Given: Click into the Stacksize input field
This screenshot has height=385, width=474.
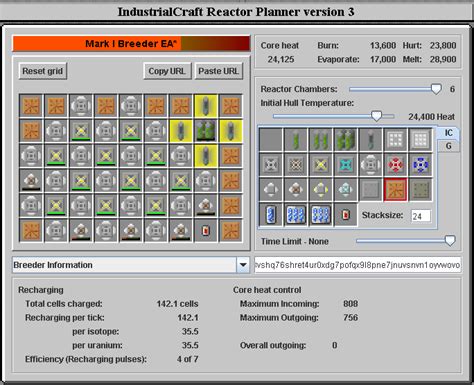Looking at the screenshot, I should point(421,216).
